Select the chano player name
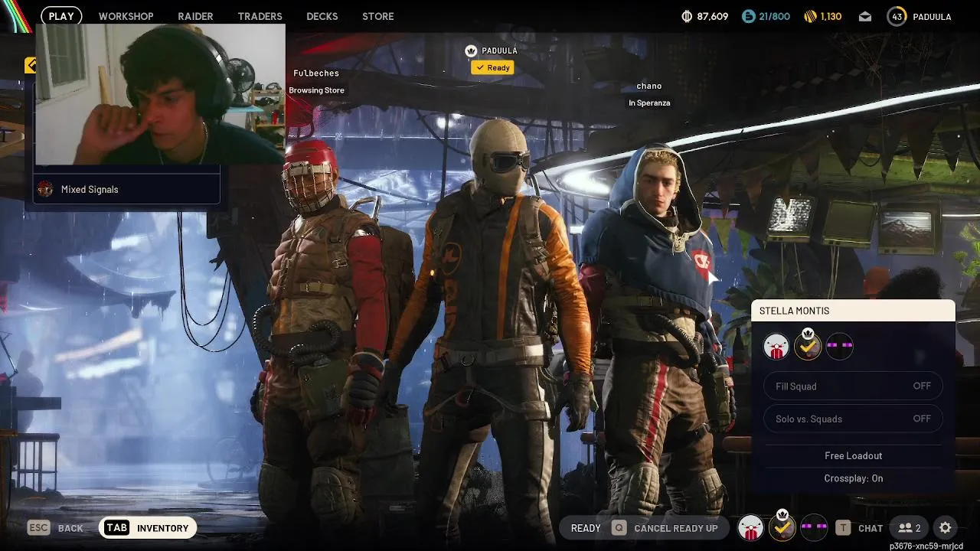The width and height of the screenshot is (980, 551). 648,86
